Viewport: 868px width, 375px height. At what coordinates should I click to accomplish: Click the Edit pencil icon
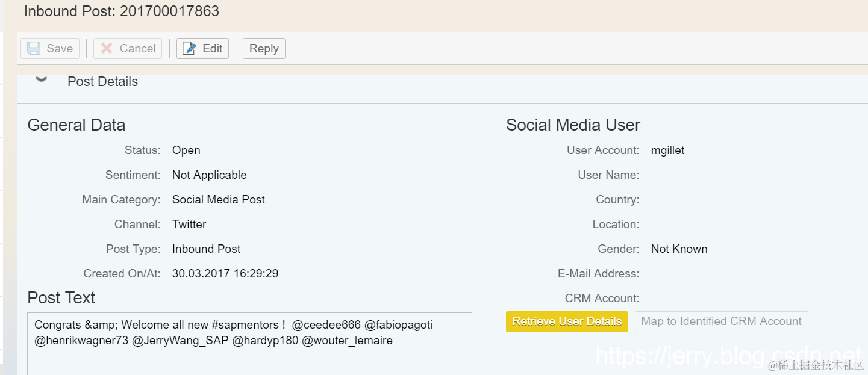pyautogui.click(x=189, y=49)
